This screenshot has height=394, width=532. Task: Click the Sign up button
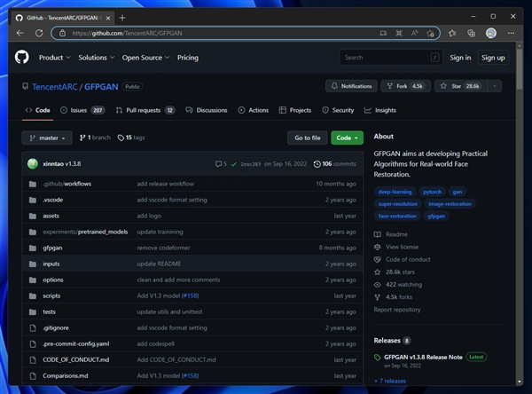pos(493,58)
